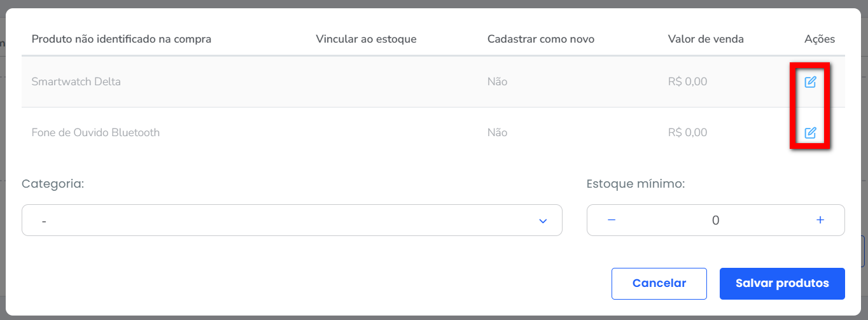
Task: Click the Categoria dropdown chevron arrow
Action: [543, 221]
